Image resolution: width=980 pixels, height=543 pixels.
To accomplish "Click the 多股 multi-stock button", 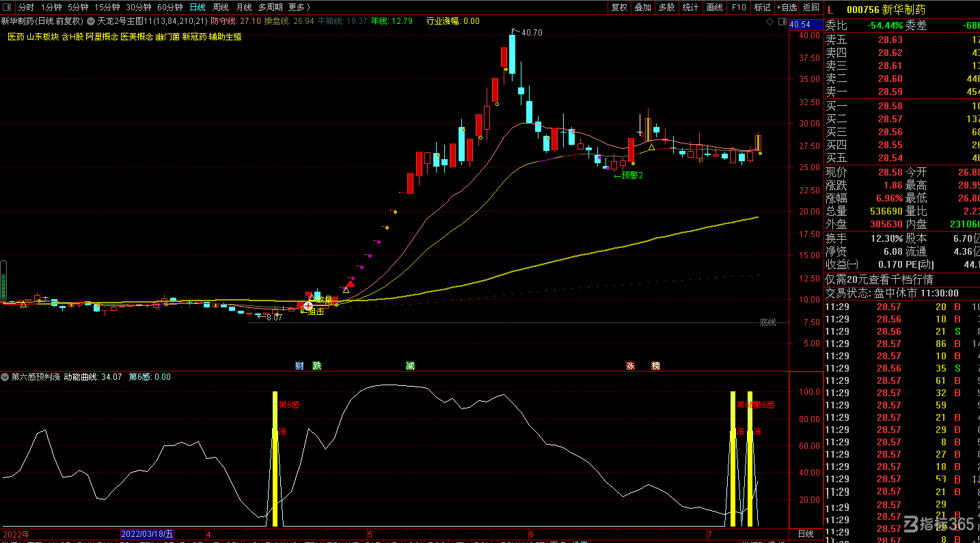I will pos(666,8).
